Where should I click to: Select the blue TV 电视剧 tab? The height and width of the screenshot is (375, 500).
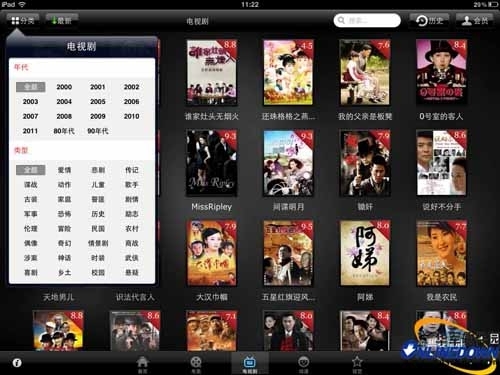[x=250, y=364]
